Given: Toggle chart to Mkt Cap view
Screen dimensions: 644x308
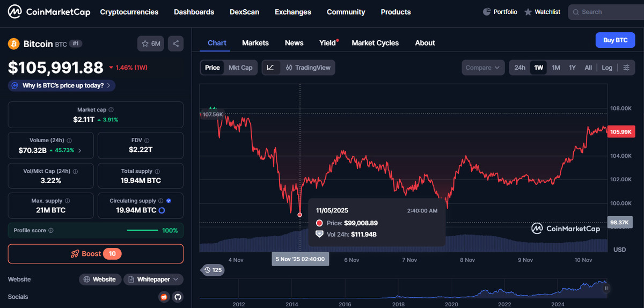Looking at the screenshot, I should (240, 68).
